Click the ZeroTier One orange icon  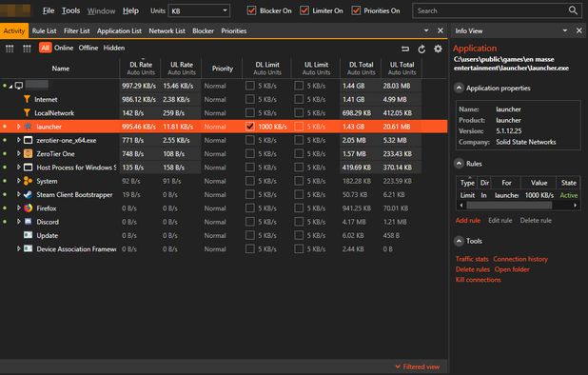29,153
